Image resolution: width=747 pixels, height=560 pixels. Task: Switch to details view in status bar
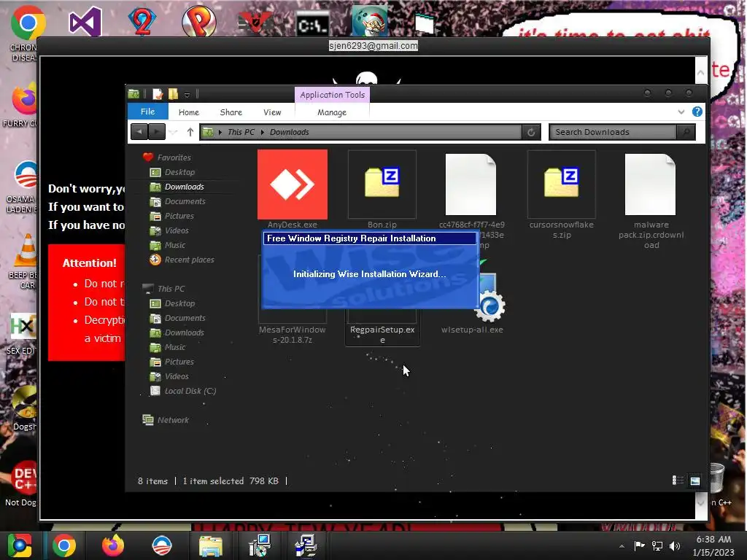point(678,481)
